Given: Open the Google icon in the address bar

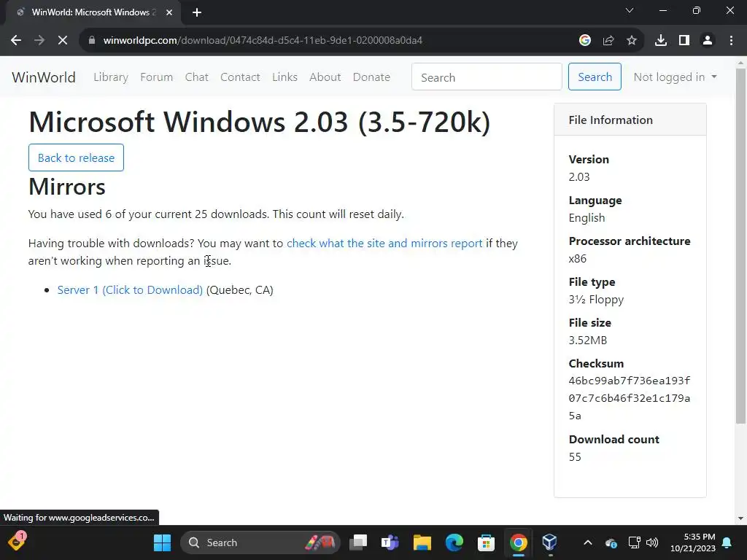Looking at the screenshot, I should [585, 41].
